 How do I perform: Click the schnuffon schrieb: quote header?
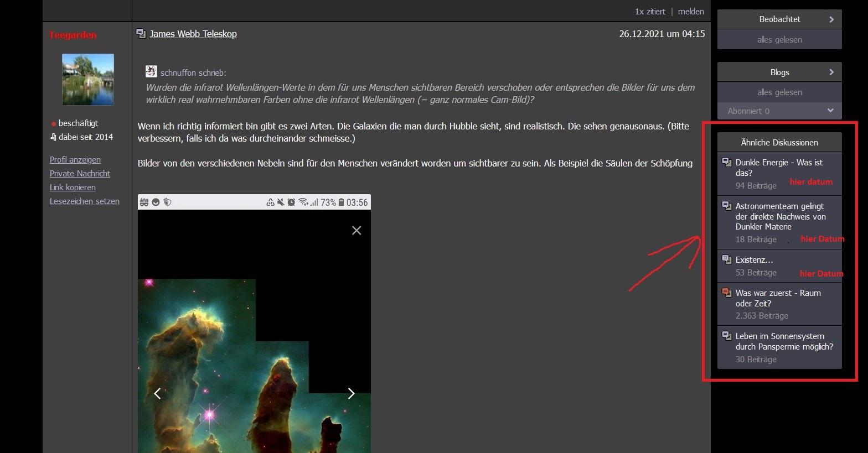coord(193,72)
